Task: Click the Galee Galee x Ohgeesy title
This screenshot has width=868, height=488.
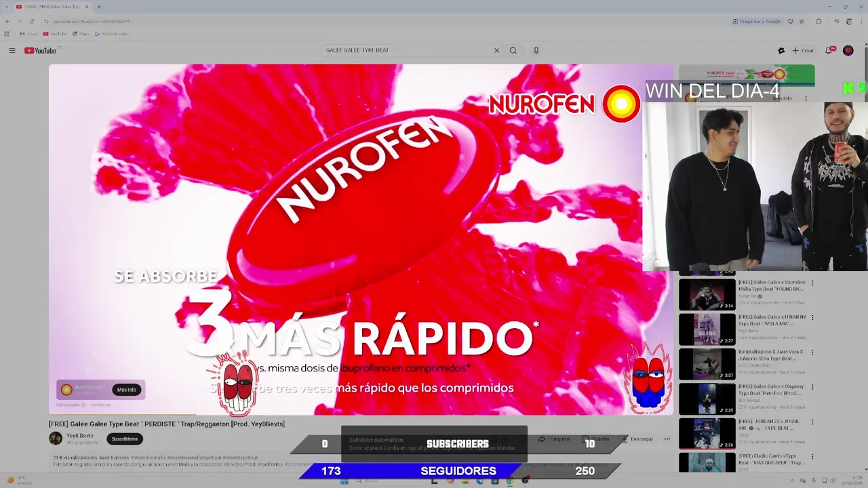Action: coord(770,390)
